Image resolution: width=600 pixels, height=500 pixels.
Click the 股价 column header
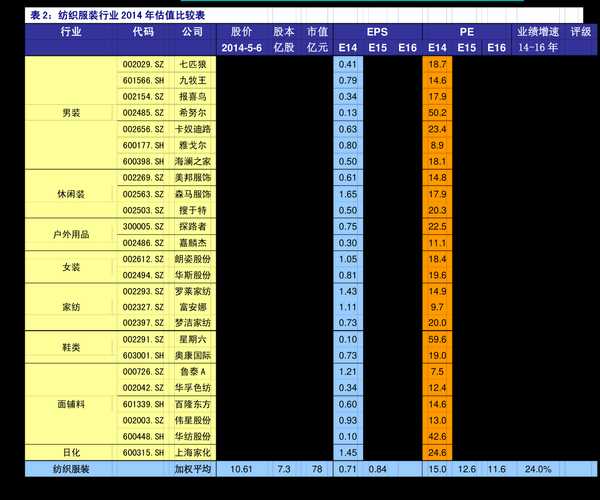(x=241, y=32)
